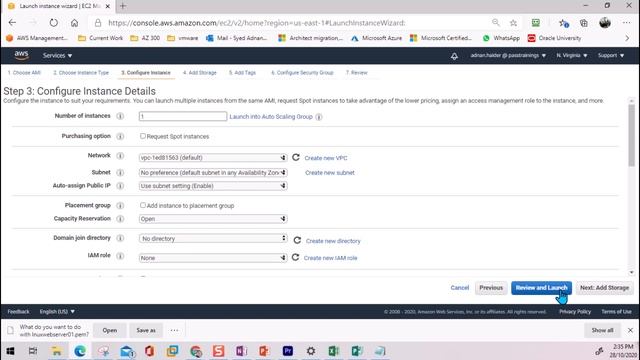
Task: Change the English (US) language selector
Action: [57, 311]
